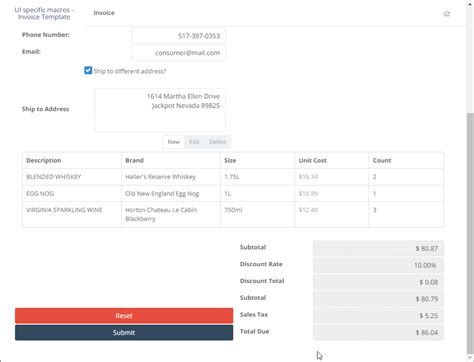This screenshot has width=474, height=362.
Task: Click the second Subtotal field $80.79
Action: click(378, 299)
